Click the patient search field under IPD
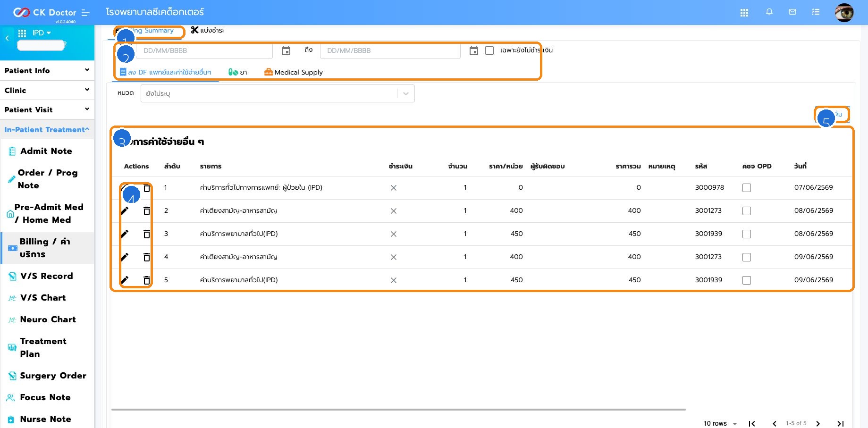 [x=41, y=45]
